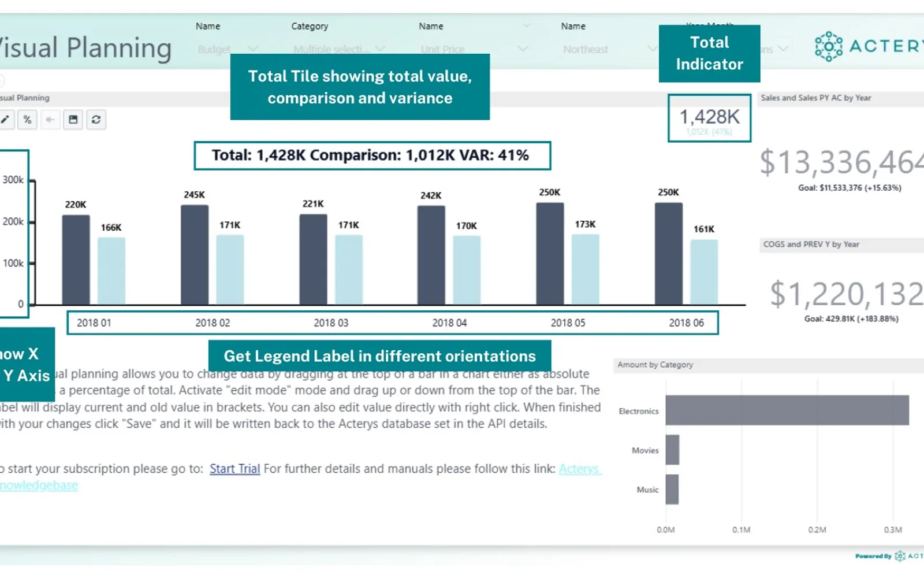Image resolution: width=924 pixels, height=578 pixels.
Task: Select the light 2018 01 bar labeled 166K
Action: point(111,271)
